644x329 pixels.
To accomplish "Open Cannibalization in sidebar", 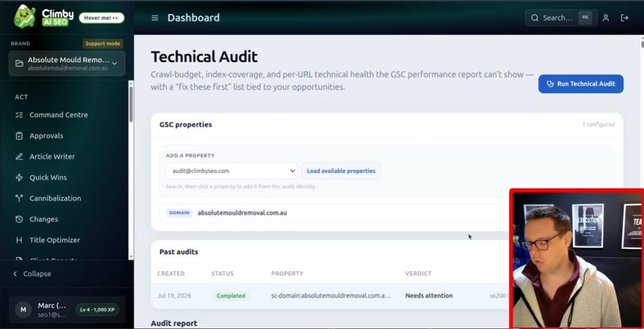I will [55, 198].
